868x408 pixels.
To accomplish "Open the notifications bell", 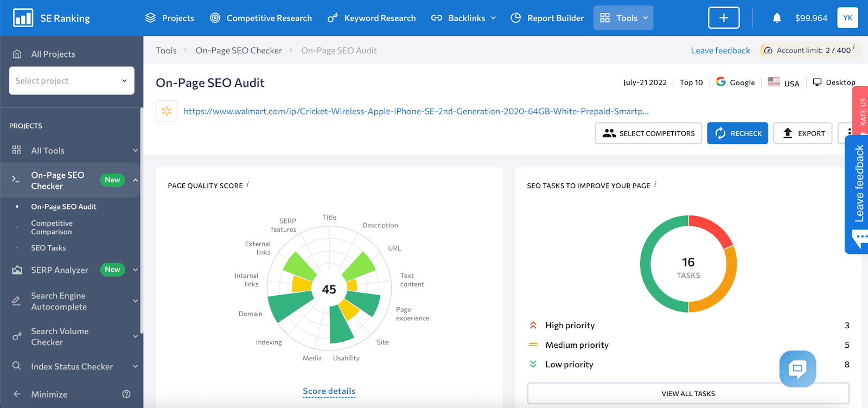I will point(777,18).
